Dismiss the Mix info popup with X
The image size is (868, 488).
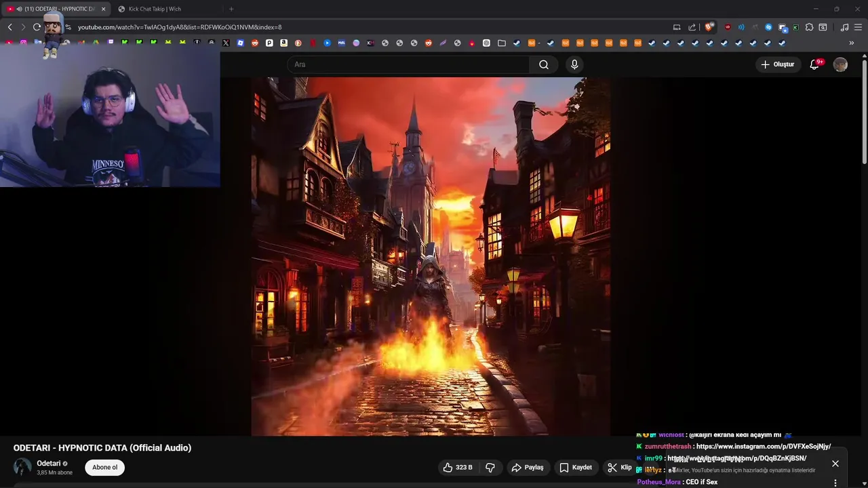(835, 464)
